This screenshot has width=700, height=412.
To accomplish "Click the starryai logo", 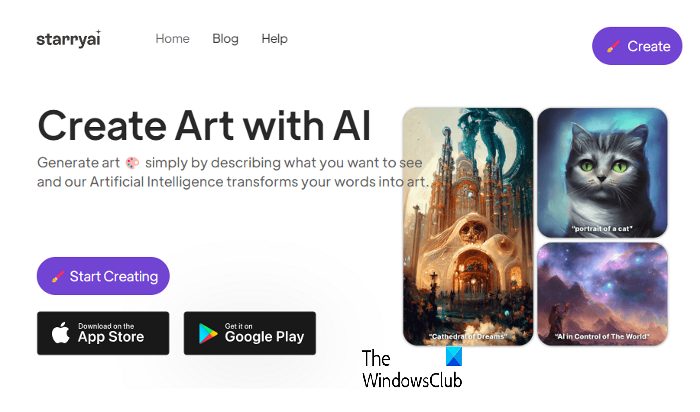I will [69, 39].
